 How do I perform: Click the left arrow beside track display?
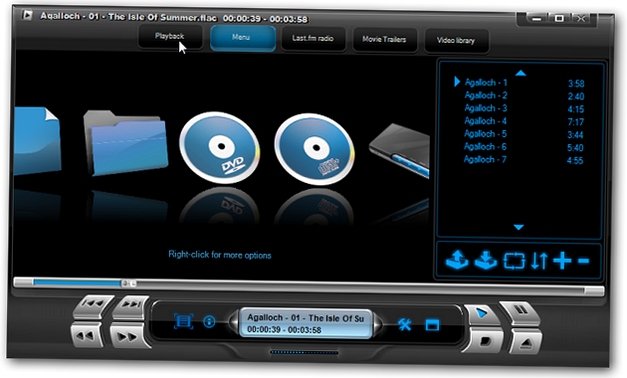[x=234, y=322]
